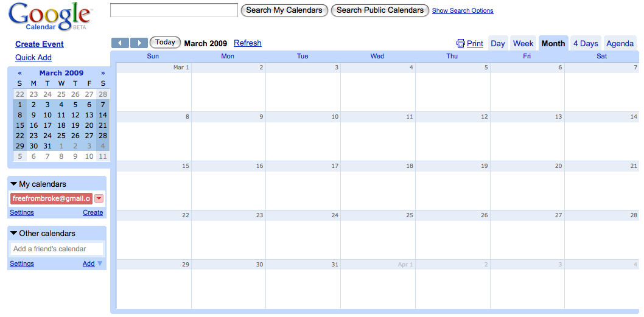
Task: Open Settings under Other calendars
Action: 22,263
